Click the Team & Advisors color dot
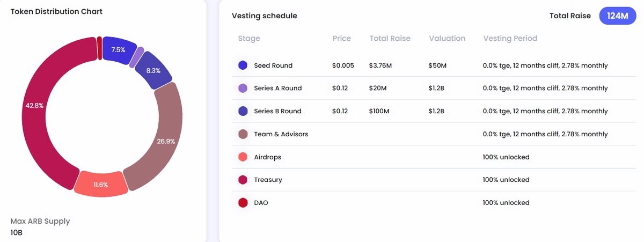The image size is (644, 242). 243,134
